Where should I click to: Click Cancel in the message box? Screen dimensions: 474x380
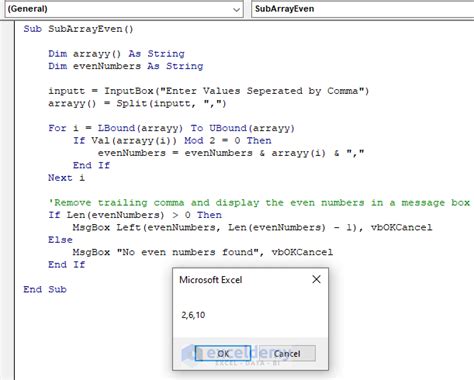287,353
